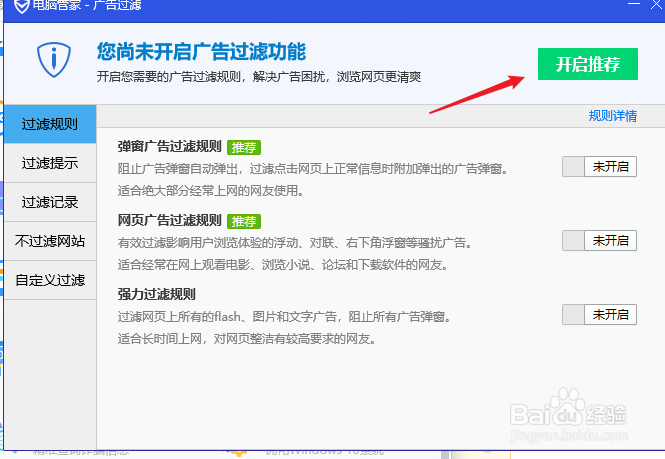Screen dimensions: 665x459
Task: Click the blue shield info icon
Action: click(53, 59)
